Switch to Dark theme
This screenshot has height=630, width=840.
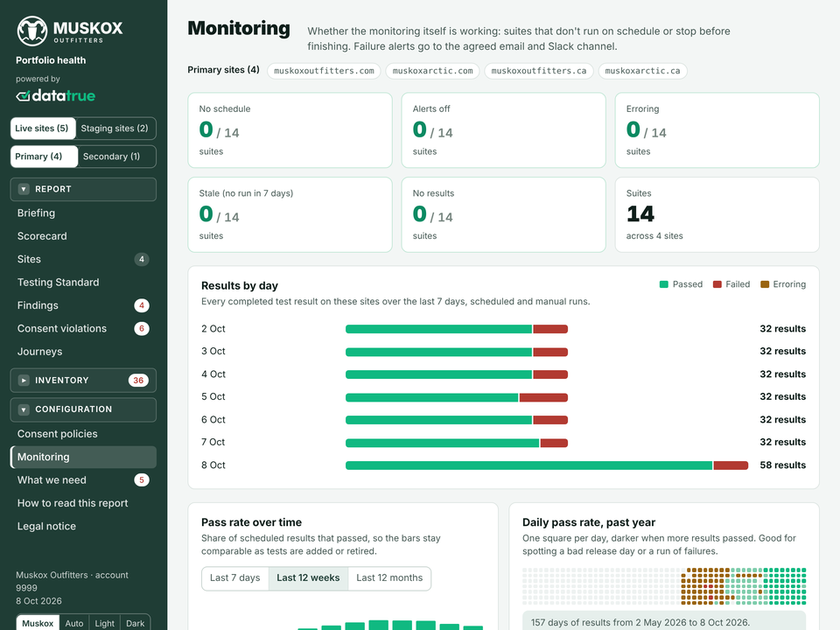[135, 623]
